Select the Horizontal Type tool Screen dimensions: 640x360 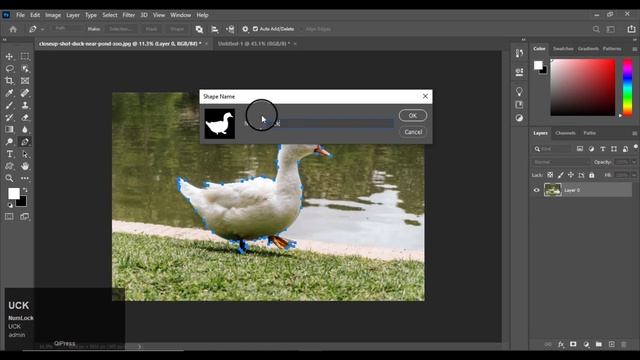pos(9,154)
